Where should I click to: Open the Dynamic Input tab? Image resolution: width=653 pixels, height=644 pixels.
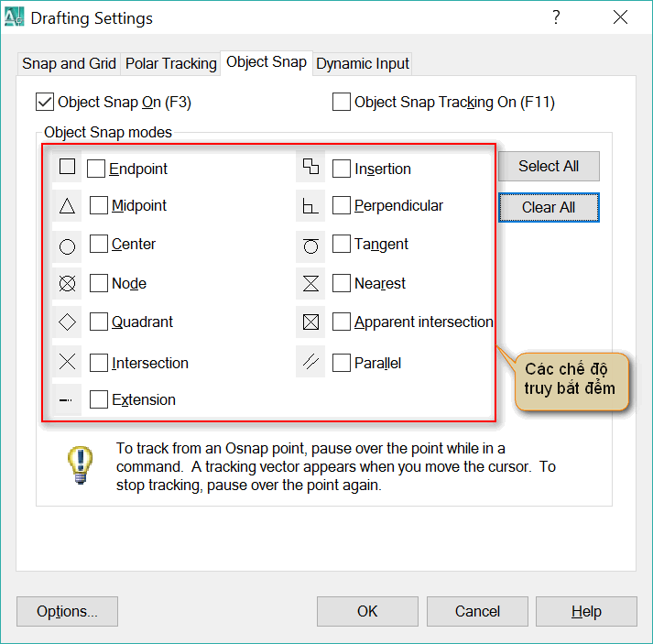coord(363,64)
